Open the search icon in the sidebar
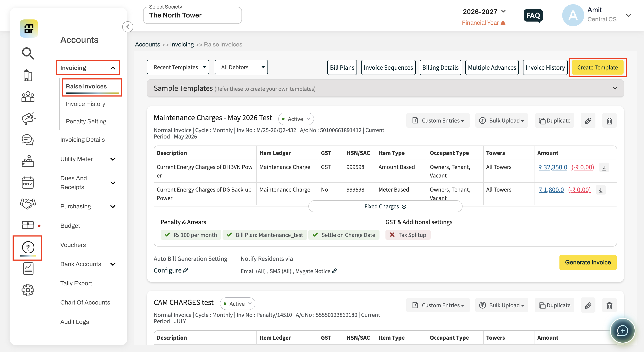The image size is (644, 352). (28, 53)
